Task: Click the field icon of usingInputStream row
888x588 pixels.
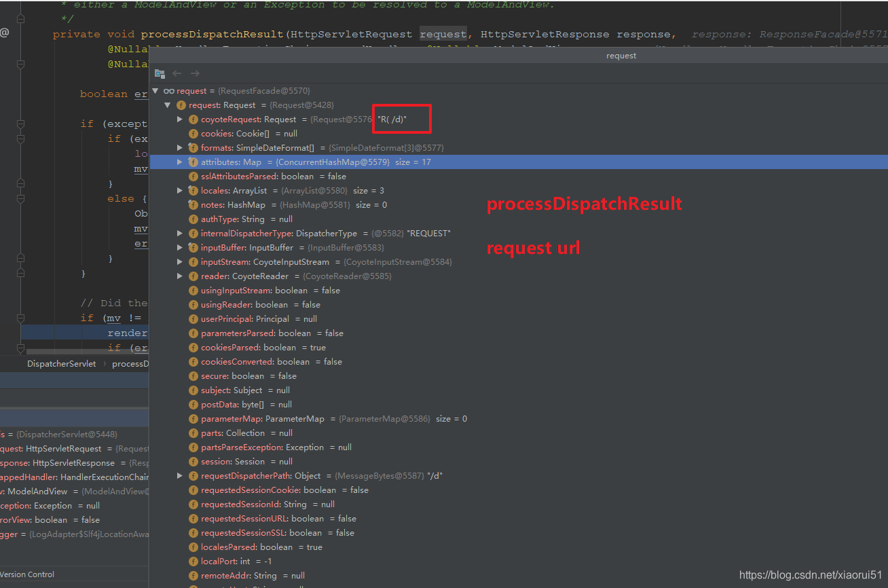Action: point(193,291)
